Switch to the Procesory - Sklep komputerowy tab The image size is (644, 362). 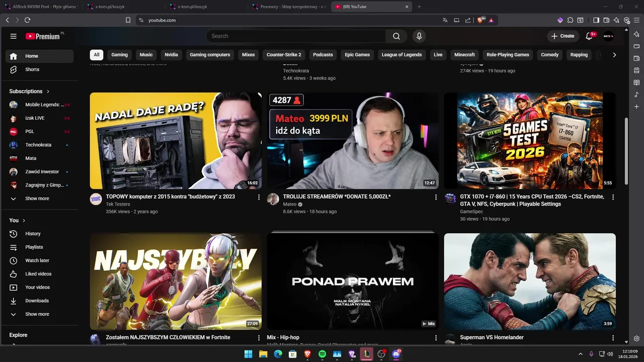289,7
